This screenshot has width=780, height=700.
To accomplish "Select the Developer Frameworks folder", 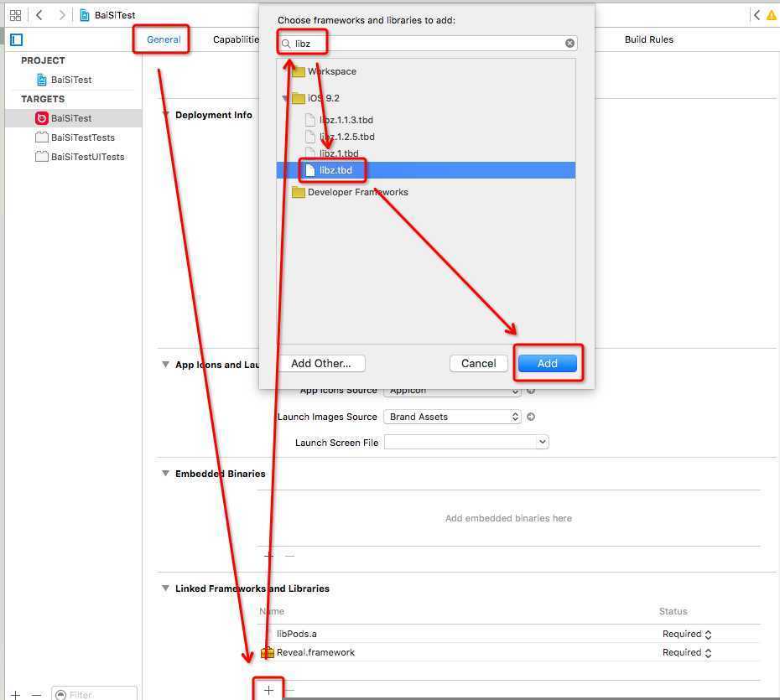I will tap(350, 192).
